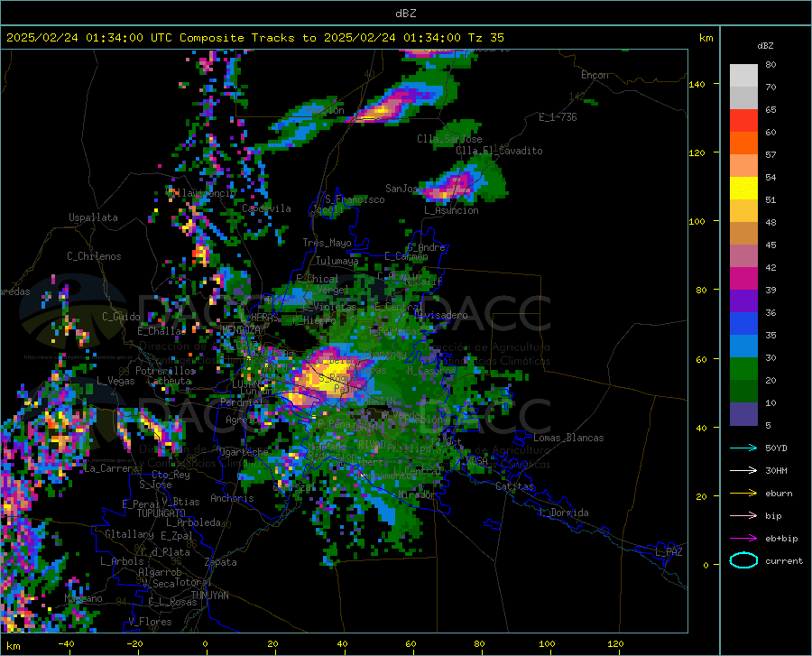Click the yellow 51 dBZ color swatch
This screenshot has height=656, width=812.
[x=743, y=189]
